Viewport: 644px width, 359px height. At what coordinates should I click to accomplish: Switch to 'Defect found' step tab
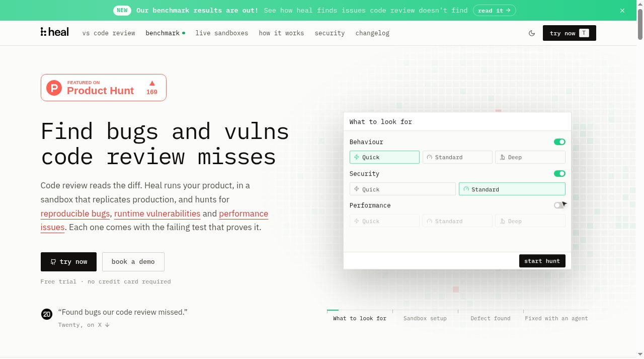(491, 317)
